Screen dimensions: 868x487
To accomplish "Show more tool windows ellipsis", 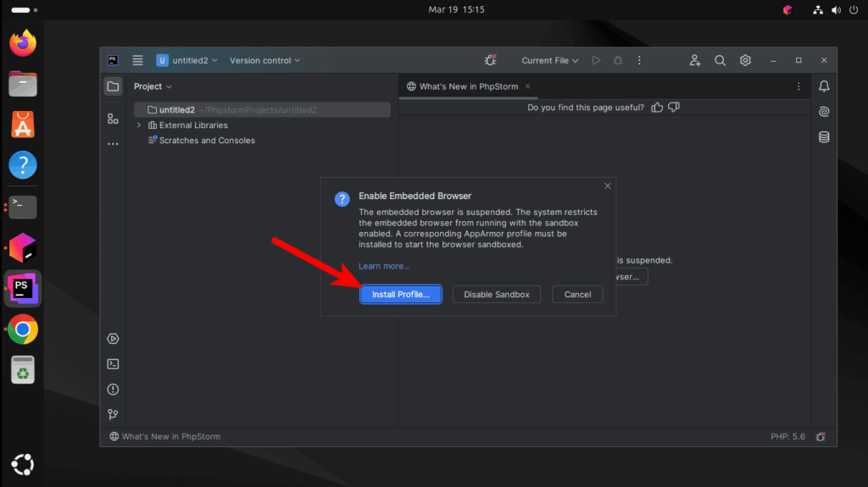I will 113,144.
